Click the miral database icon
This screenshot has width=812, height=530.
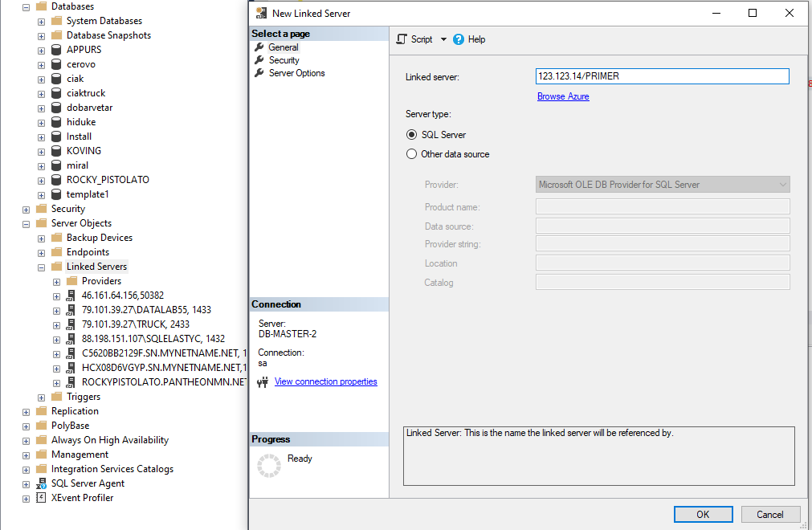[x=56, y=166]
